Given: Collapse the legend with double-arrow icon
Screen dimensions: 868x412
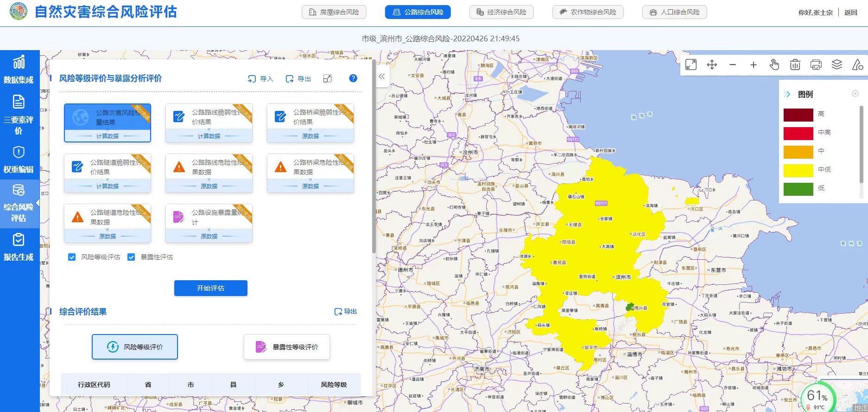Looking at the screenshot, I should pos(787,94).
